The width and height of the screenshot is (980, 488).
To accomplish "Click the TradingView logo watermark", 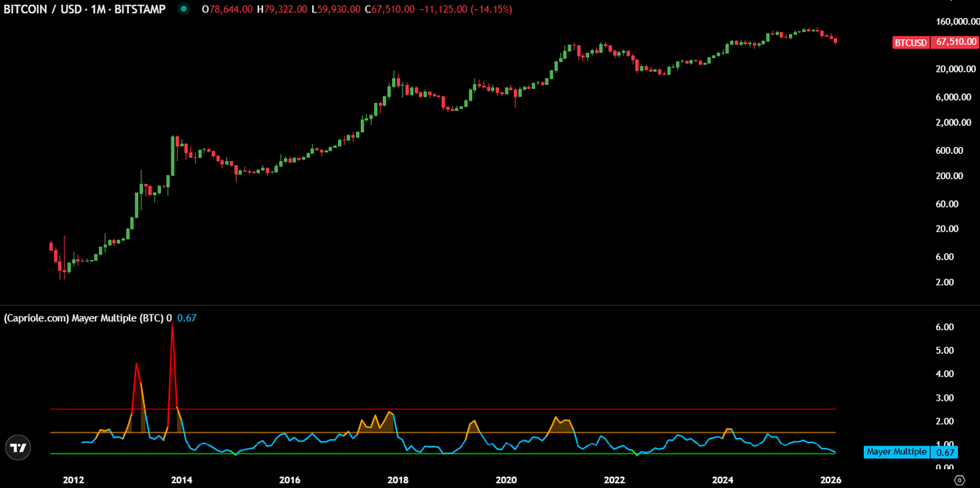I will (17, 447).
